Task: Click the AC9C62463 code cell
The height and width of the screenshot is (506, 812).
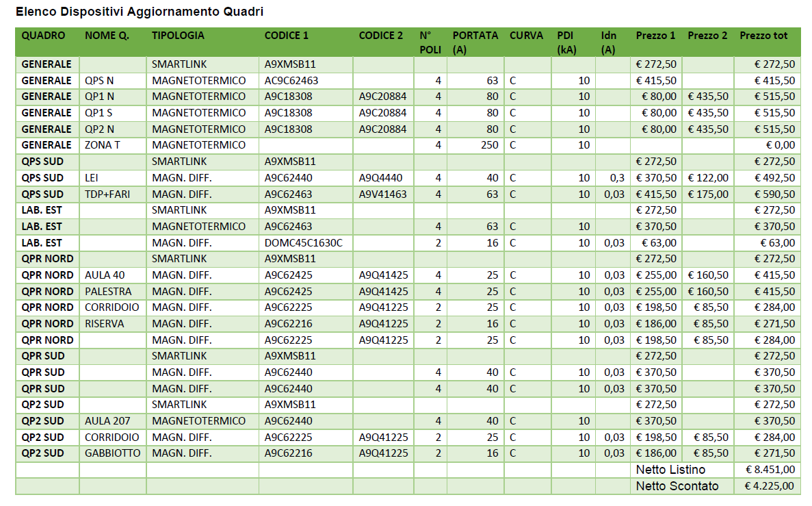Action: (291, 80)
